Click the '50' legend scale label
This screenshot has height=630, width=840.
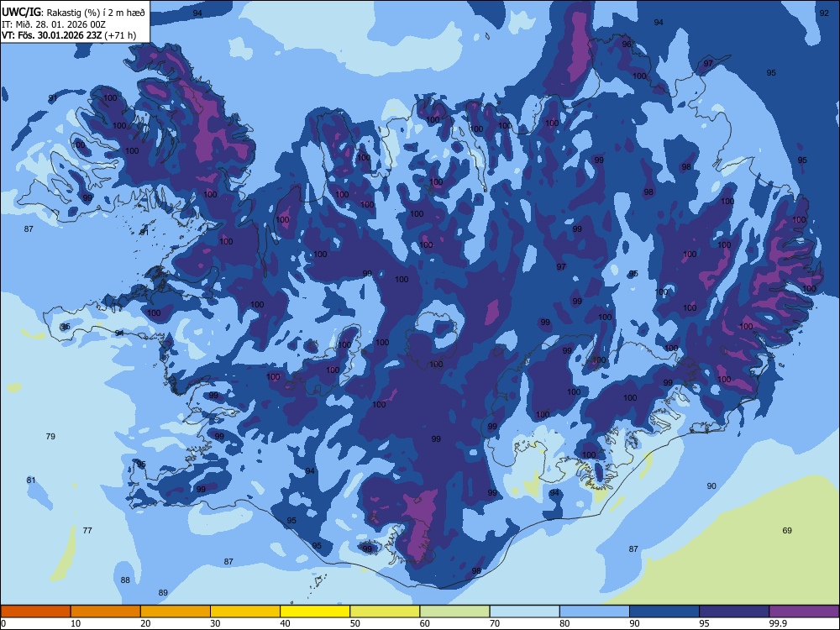tap(355, 623)
